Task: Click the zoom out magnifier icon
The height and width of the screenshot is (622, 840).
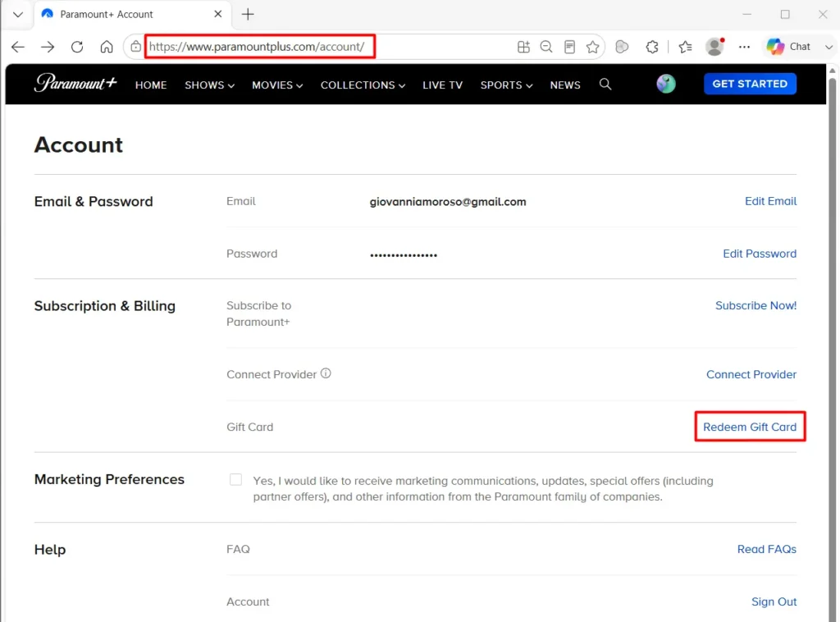Action: (x=546, y=47)
